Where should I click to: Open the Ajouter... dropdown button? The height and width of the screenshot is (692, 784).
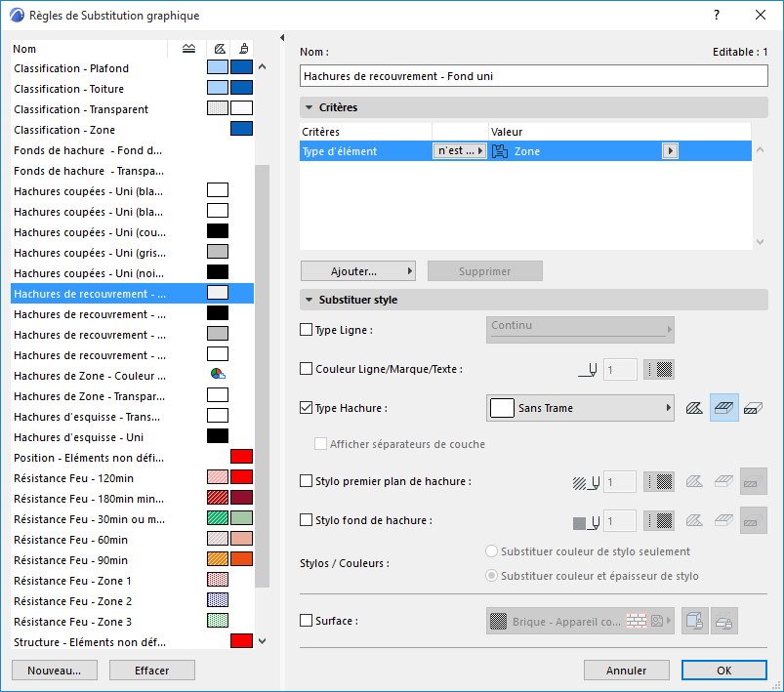coord(358,271)
